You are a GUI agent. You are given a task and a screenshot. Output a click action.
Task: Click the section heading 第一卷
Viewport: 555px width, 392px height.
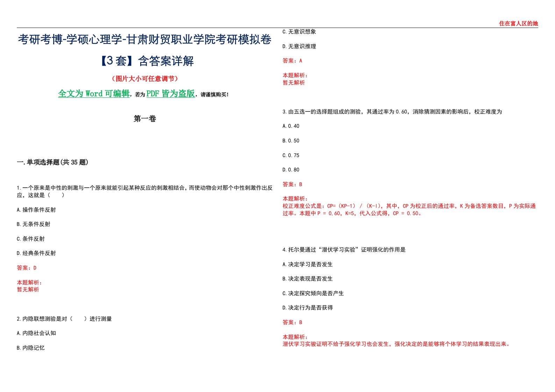click(145, 119)
